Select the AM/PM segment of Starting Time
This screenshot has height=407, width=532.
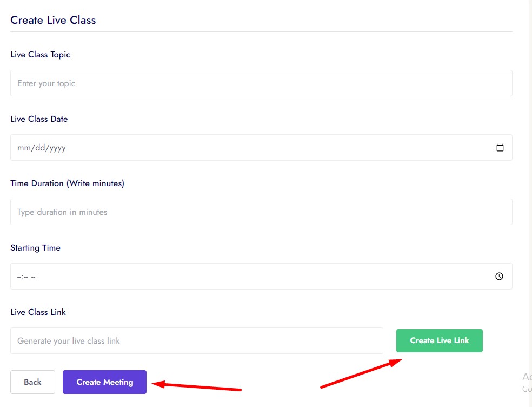coord(33,277)
